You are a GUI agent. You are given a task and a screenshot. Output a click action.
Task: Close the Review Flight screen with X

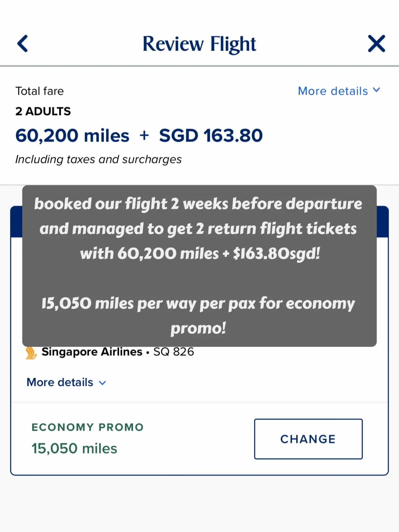(x=377, y=44)
